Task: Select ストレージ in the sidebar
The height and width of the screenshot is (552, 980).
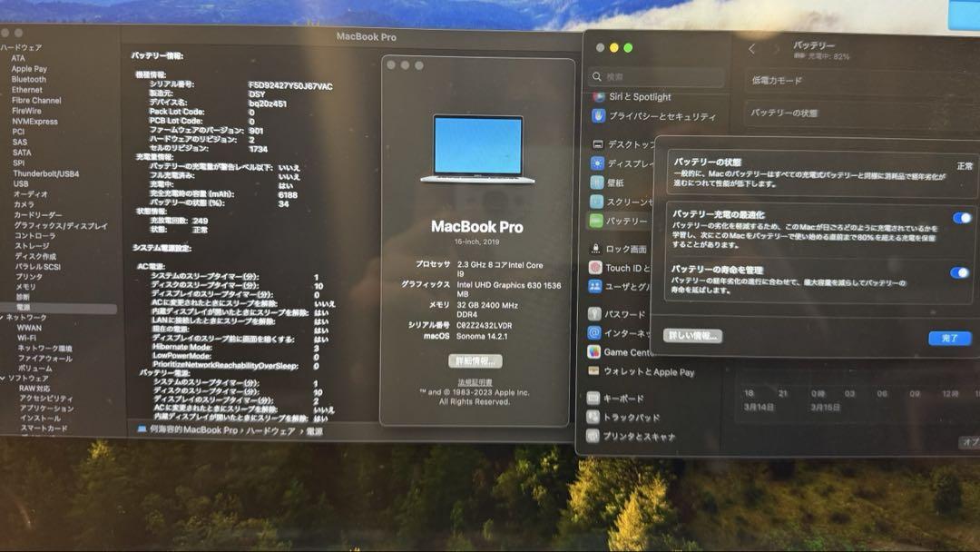Action: point(32,246)
